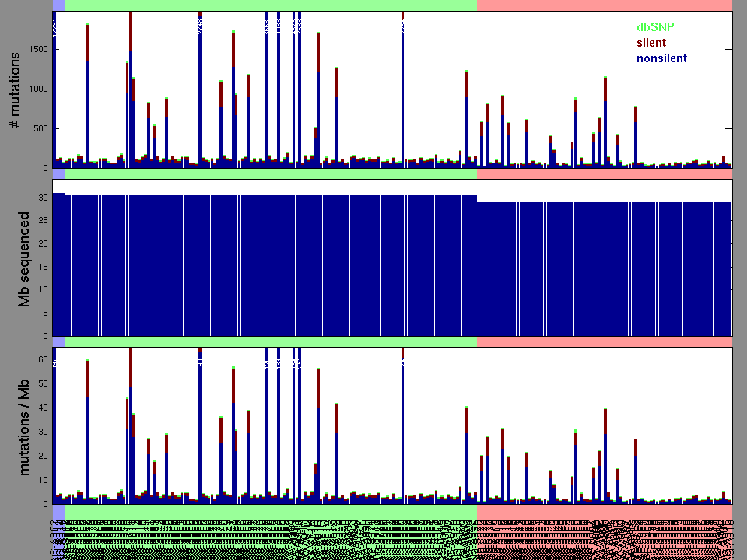Click the 1500 tick label on top chart

(x=37, y=50)
